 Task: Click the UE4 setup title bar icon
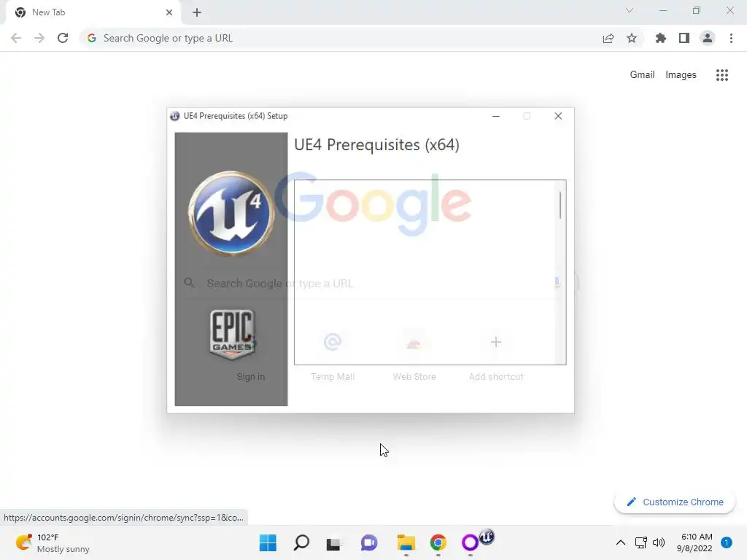coord(175,116)
